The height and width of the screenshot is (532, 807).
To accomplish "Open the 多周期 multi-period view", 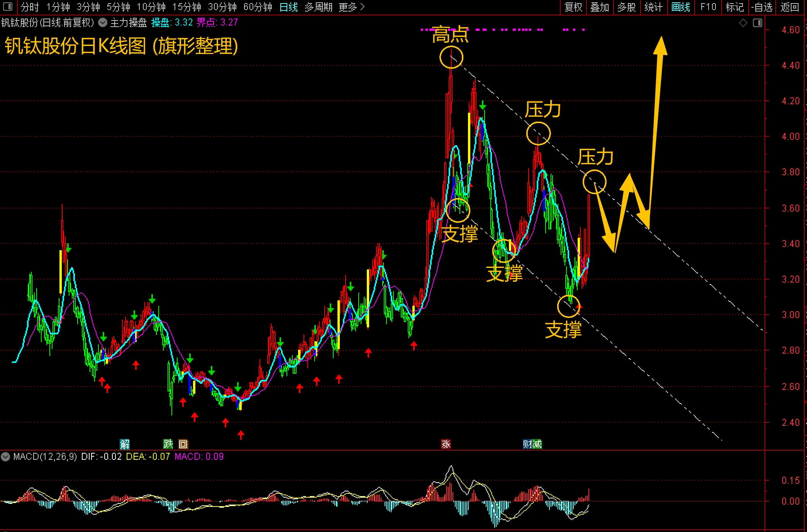I will point(318,7).
